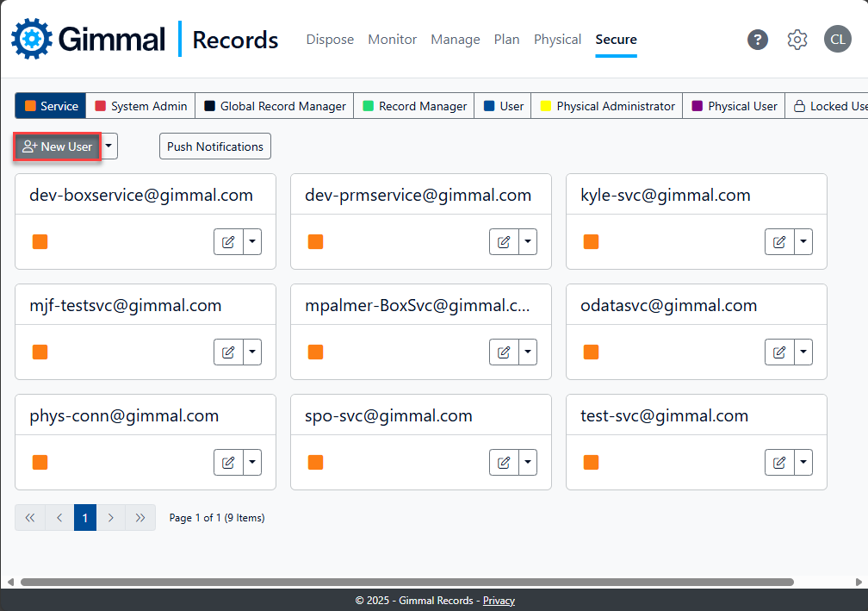Go to next page of users
Viewport: 868px width, 611px height.
click(x=111, y=517)
